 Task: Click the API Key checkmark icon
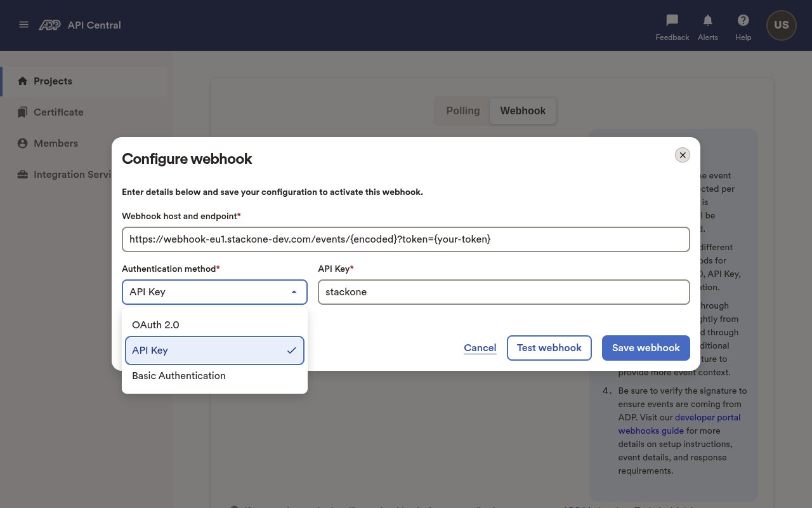pos(292,351)
